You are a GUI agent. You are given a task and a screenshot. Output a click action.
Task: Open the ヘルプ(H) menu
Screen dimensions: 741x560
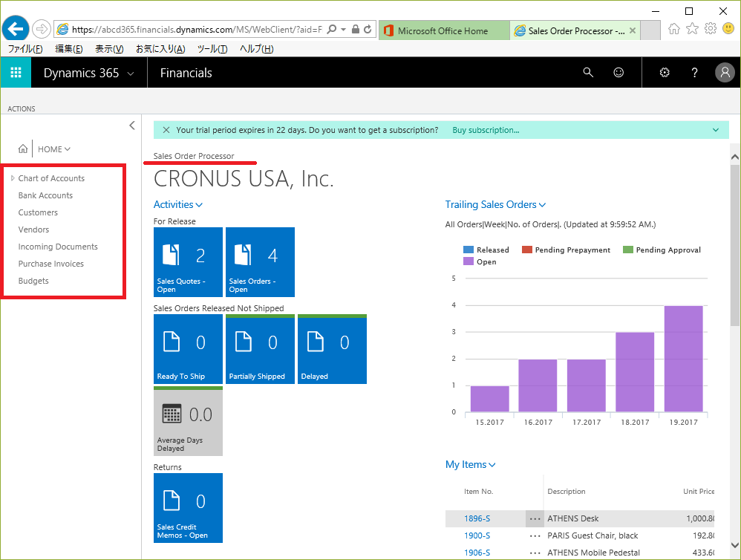pyautogui.click(x=257, y=49)
